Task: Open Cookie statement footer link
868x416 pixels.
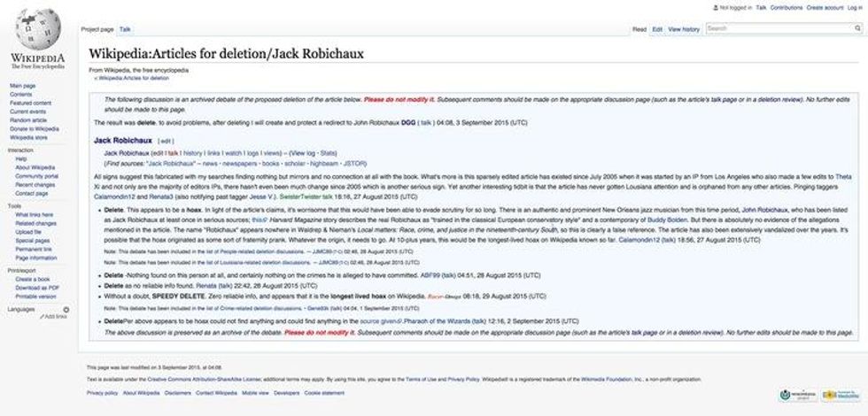Action: 324,393
